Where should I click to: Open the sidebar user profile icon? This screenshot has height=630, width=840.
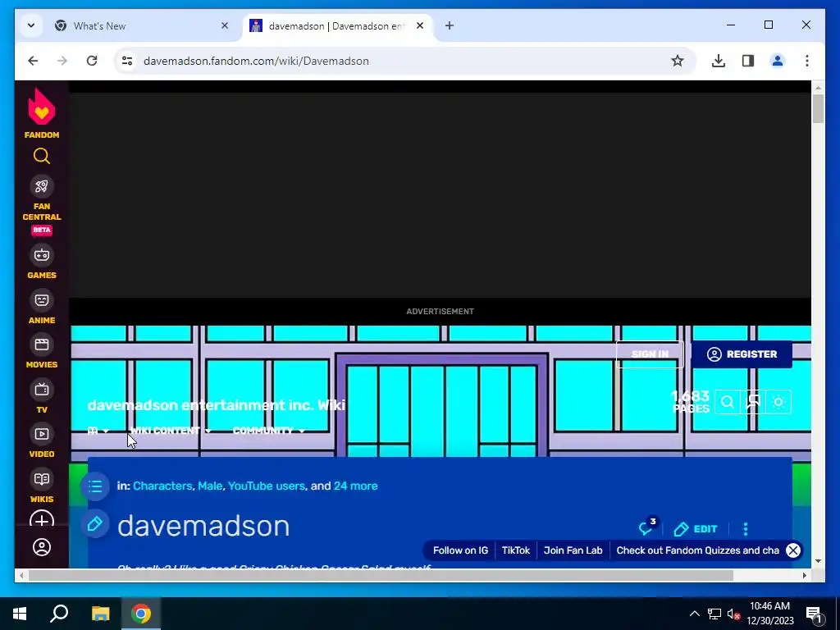click(x=42, y=547)
